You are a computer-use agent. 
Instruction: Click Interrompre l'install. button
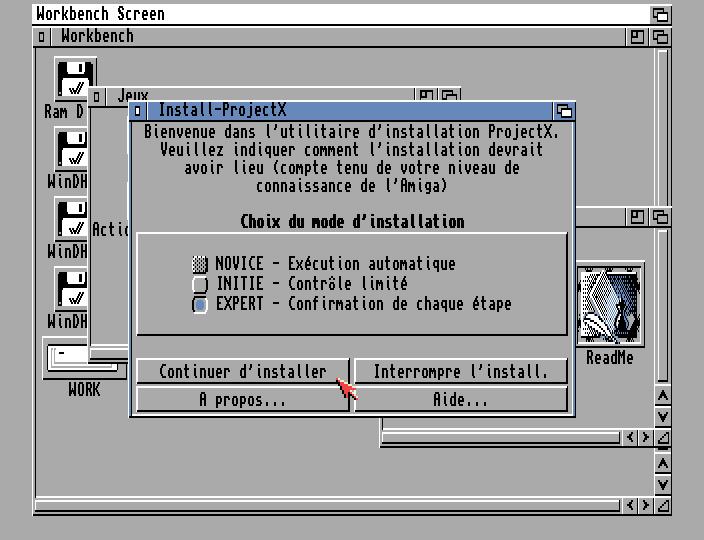(x=461, y=371)
